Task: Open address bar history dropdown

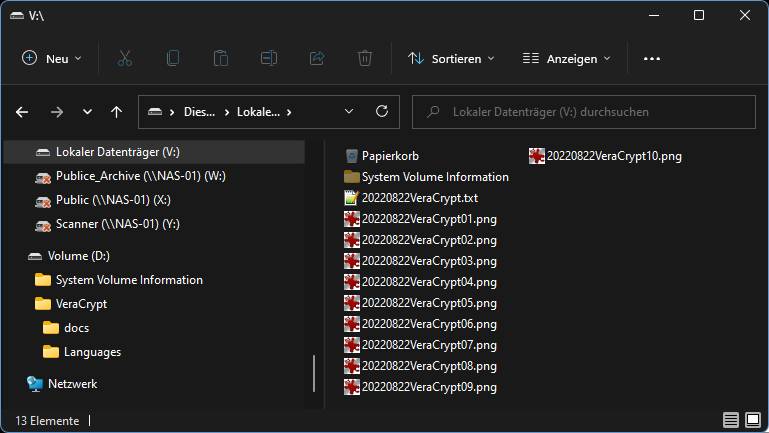Action: (348, 112)
